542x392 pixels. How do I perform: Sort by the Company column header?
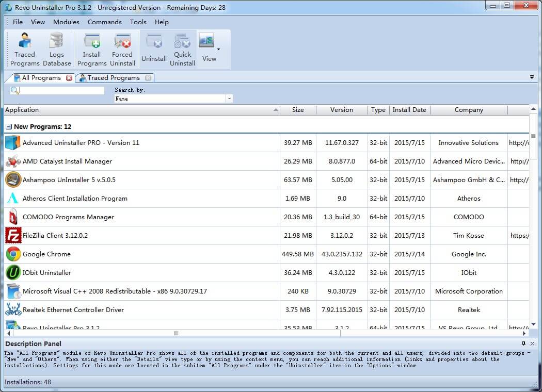tap(469, 110)
